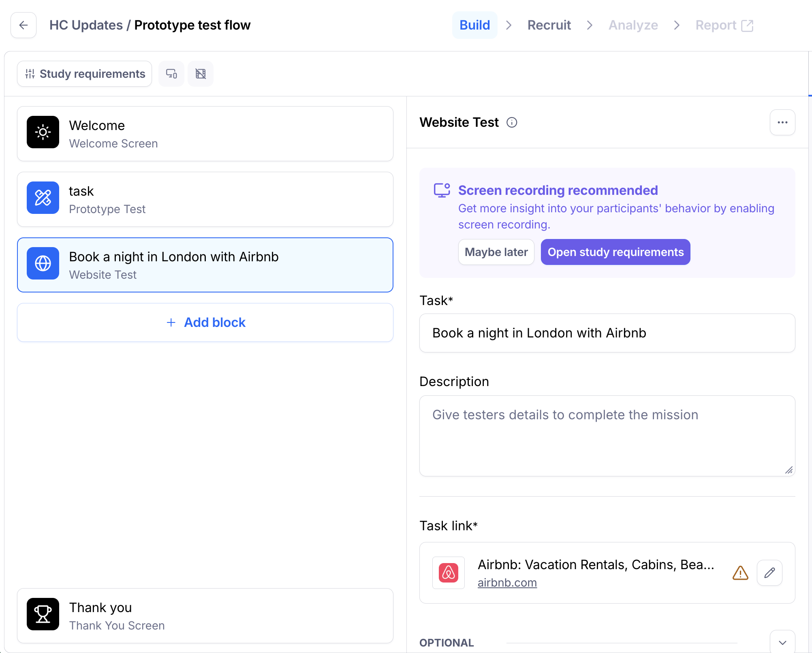Viewport: 812px width, 653px height.
Task: Edit the task link with pencil icon
Action: [769, 573]
